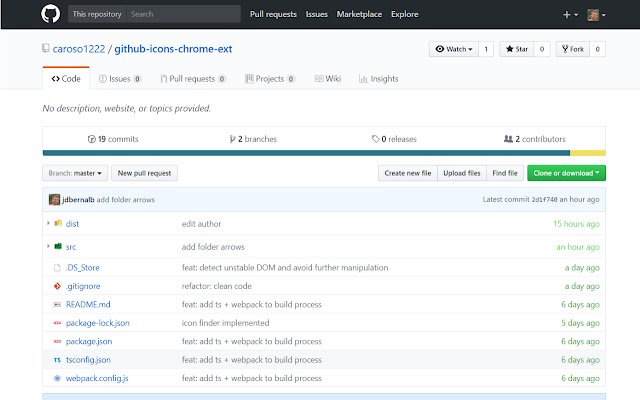Click the repository book icon
Image resolution: width=640 pixels, height=400 pixels.
[x=46, y=49]
